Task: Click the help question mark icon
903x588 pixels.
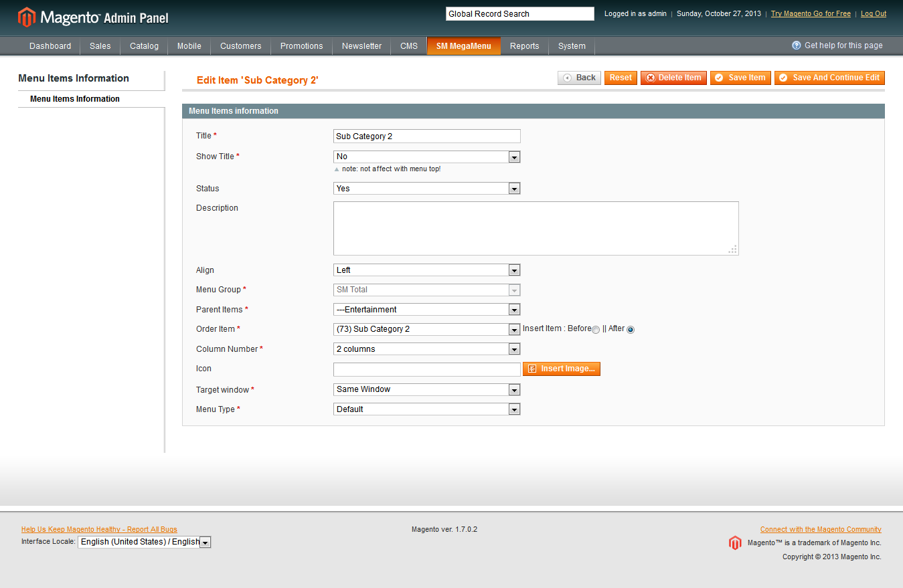Action: tap(797, 45)
